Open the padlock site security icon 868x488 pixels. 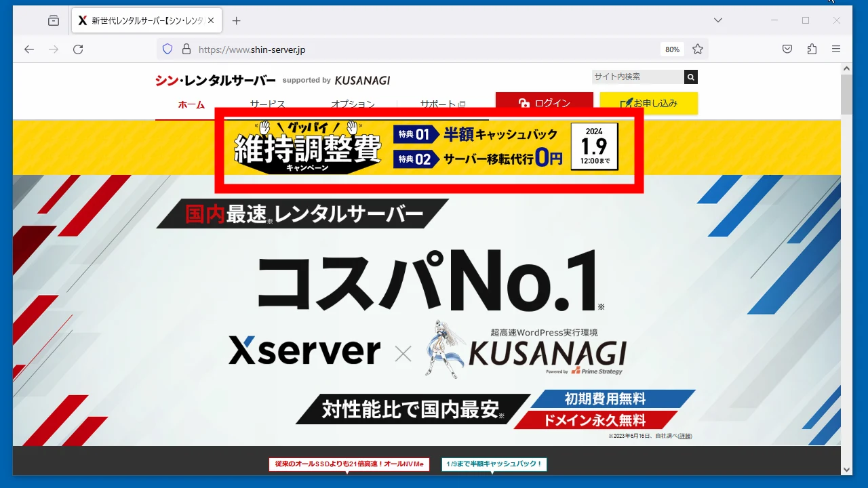[186, 49]
